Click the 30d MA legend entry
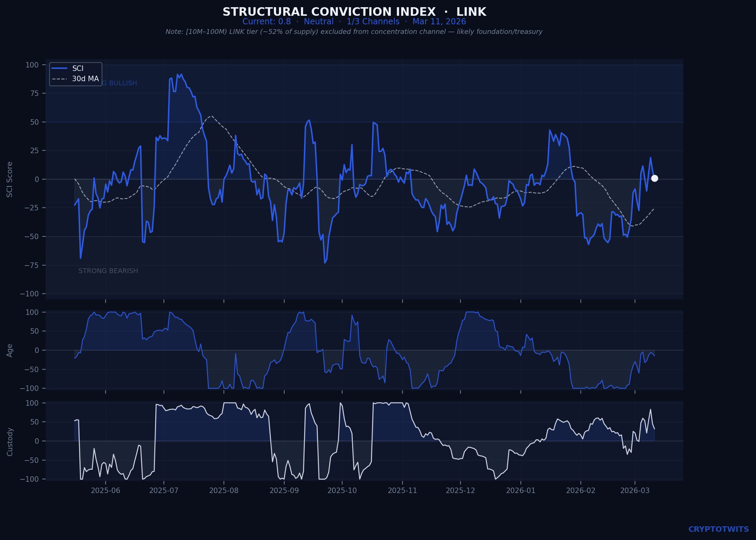Screen dimensions: 756x540 (x=85, y=79)
